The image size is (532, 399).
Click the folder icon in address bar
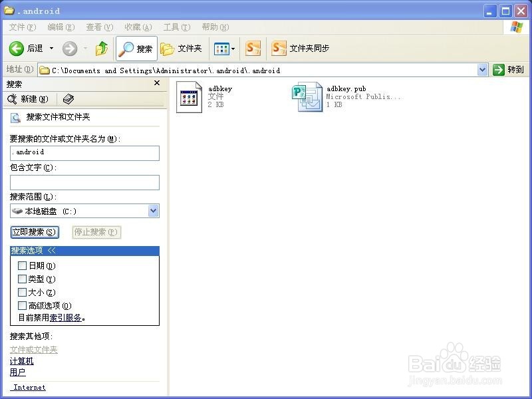45,70
